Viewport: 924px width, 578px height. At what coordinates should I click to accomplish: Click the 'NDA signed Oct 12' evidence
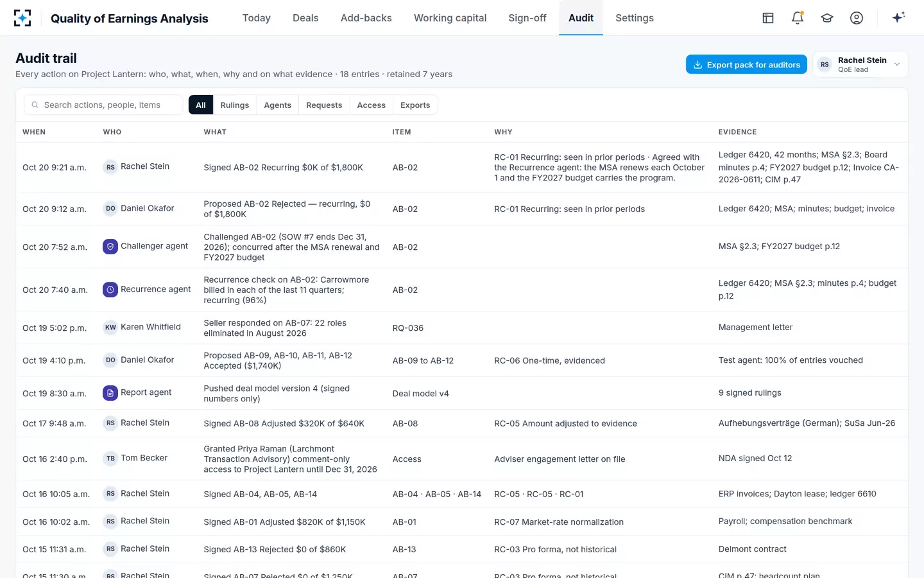pos(755,458)
